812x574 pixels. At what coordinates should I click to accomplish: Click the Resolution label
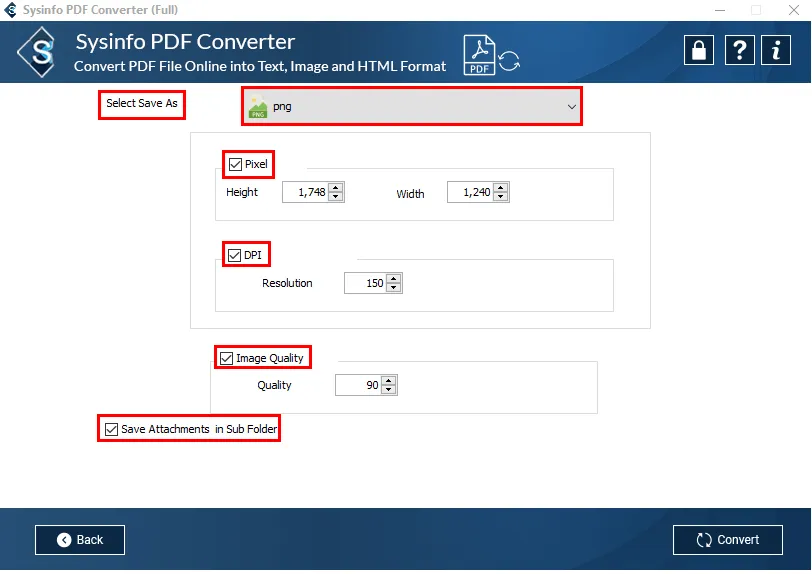(287, 283)
